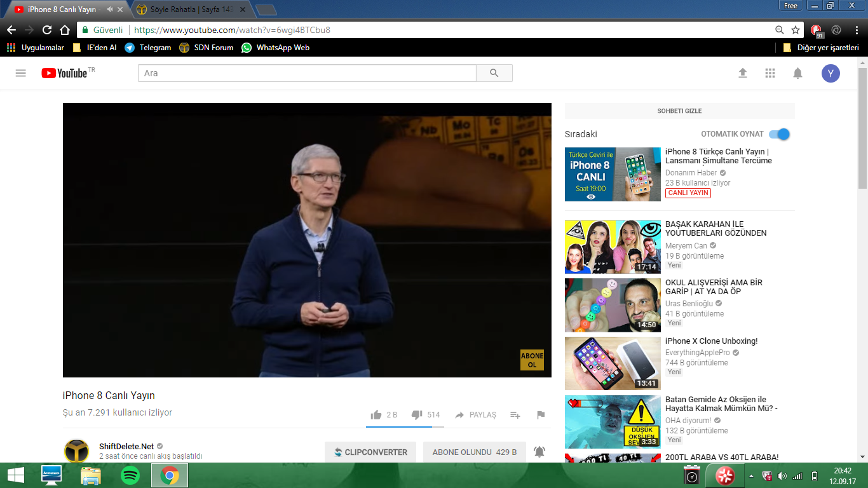This screenshot has height=488, width=868.
Task: Open the ShiftDelete.Net channel avatar
Action: click(76, 451)
